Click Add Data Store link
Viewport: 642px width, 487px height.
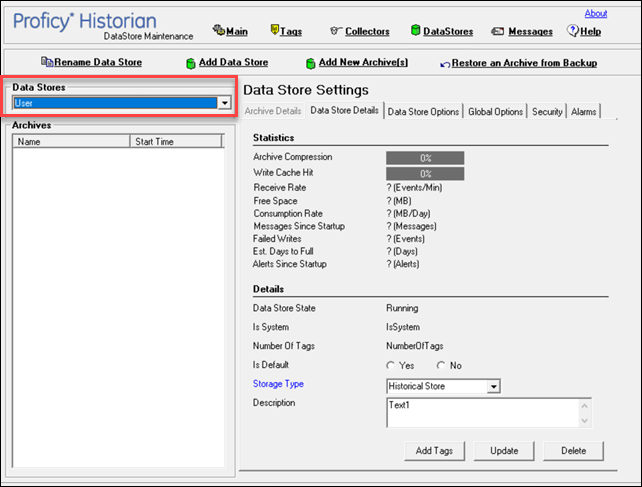(x=233, y=62)
